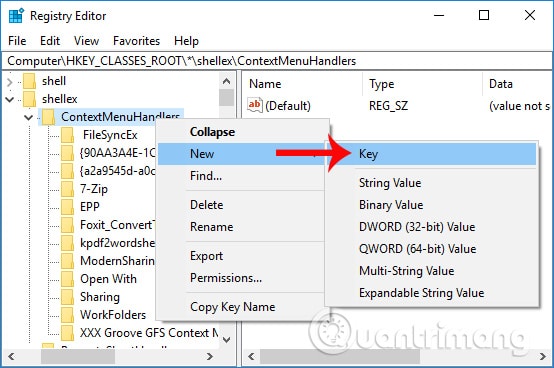This screenshot has width=554, height=368.
Task: Click the {90AA3A4E-1C folder icon
Action: (x=67, y=153)
